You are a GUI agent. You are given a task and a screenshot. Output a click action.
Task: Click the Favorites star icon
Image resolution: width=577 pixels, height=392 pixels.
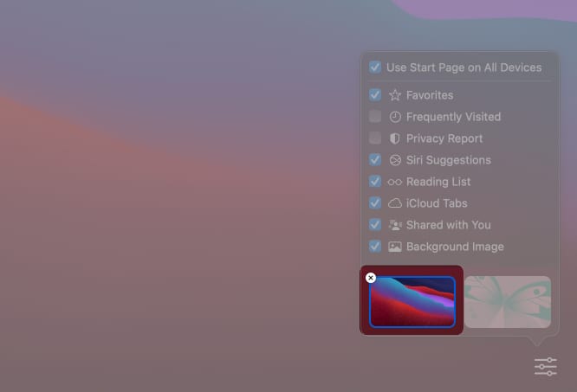pyautogui.click(x=395, y=95)
